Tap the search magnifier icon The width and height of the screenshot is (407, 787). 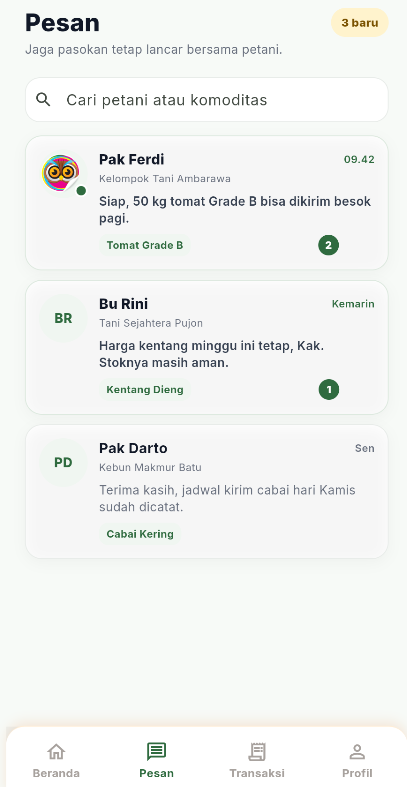click(x=43, y=100)
